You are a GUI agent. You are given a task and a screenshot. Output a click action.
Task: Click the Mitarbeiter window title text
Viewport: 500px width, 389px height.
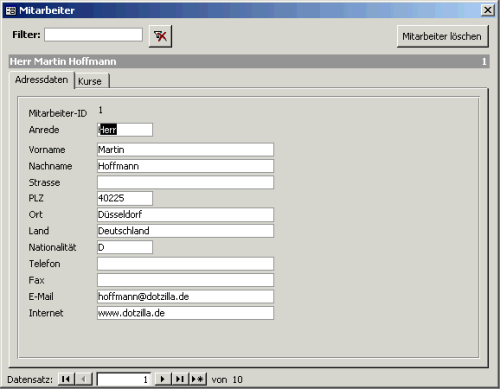[x=47, y=11]
